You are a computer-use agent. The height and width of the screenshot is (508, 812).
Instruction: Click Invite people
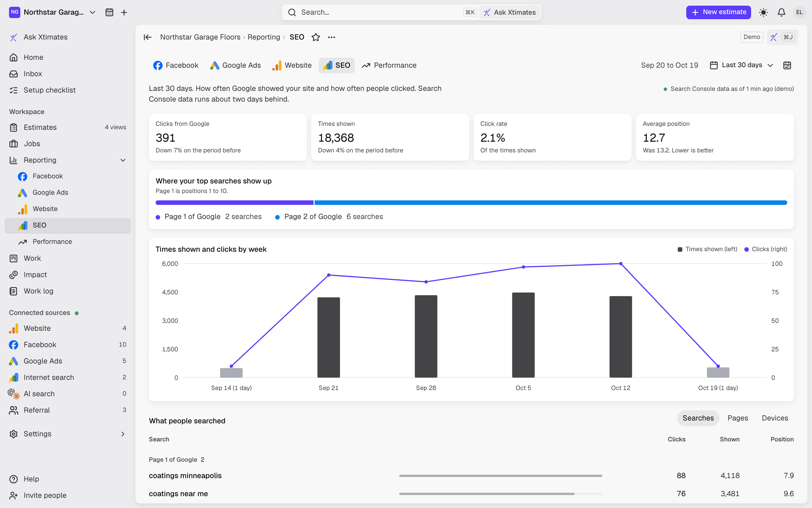pyautogui.click(x=67, y=496)
